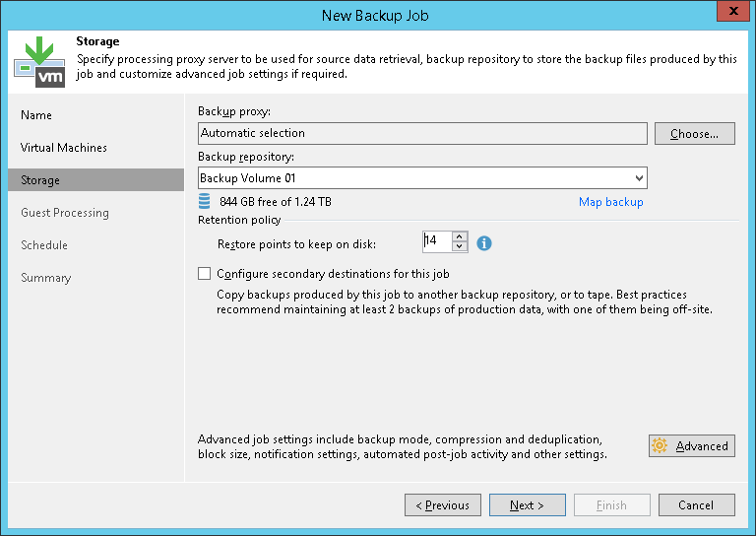Click the Automatic selection proxy field
The height and width of the screenshot is (536, 756).
click(422, 133)
